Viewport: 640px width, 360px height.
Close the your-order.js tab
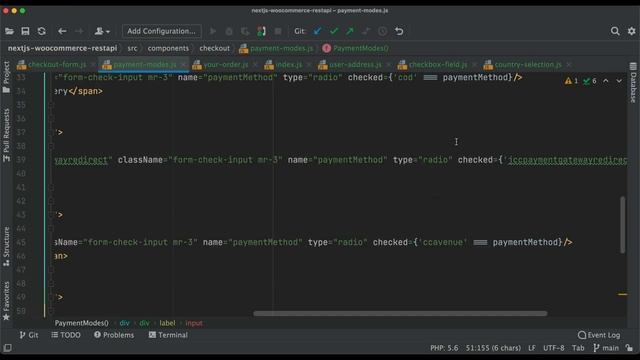(256, 64)
